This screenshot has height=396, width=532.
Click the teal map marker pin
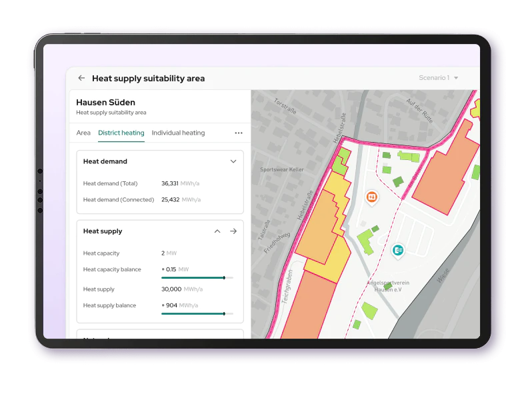tap(398, 250)
